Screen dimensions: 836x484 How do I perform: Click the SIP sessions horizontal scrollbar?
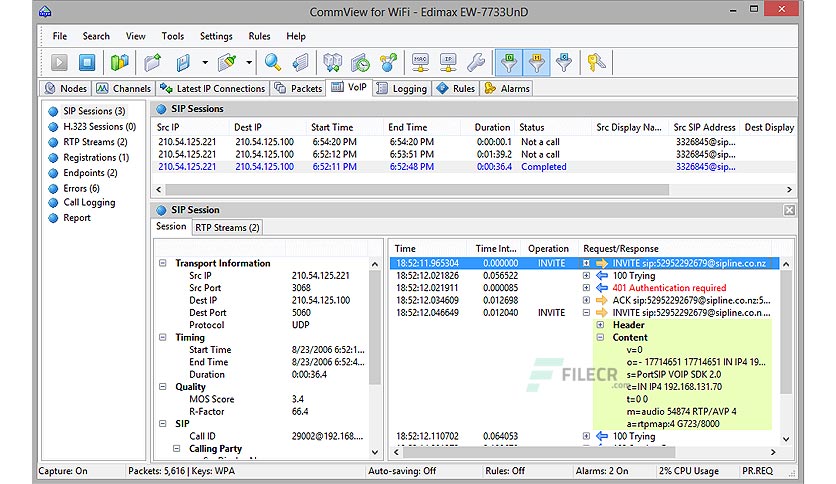417,190
